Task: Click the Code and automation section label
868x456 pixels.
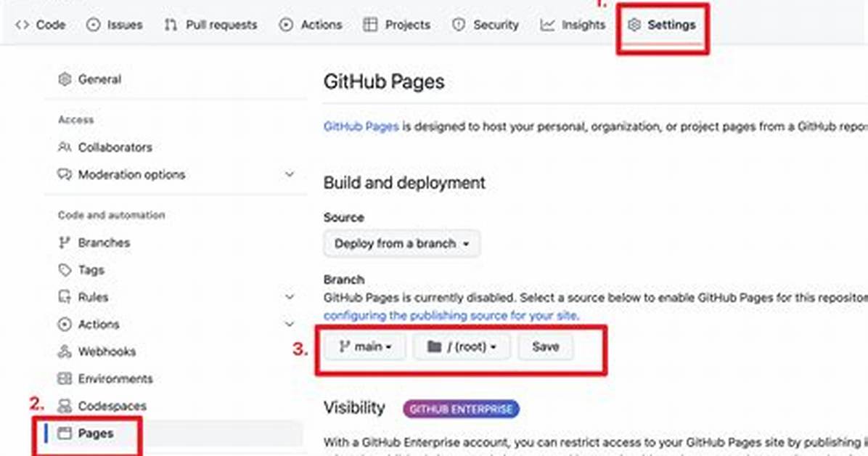Action: pos(111,215)
